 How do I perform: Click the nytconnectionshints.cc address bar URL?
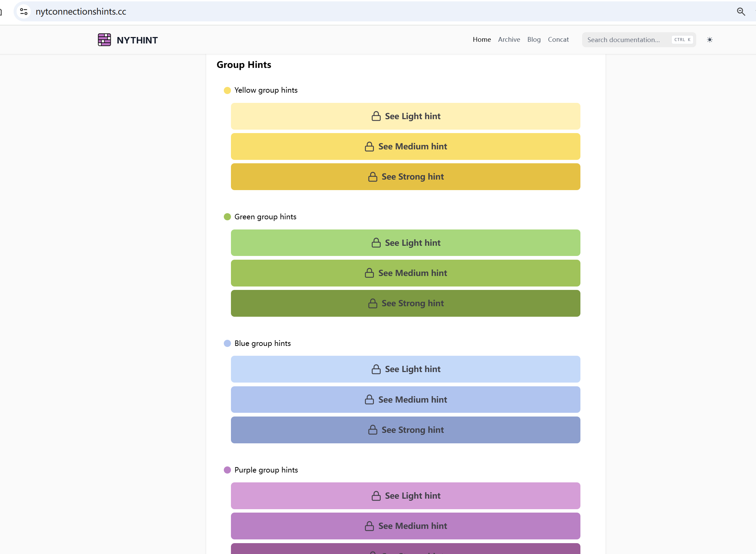coord(81,12)
